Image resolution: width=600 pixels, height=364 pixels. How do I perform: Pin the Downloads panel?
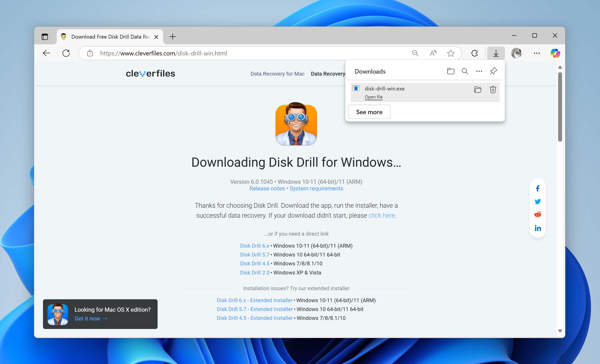[x=493, y=71]
